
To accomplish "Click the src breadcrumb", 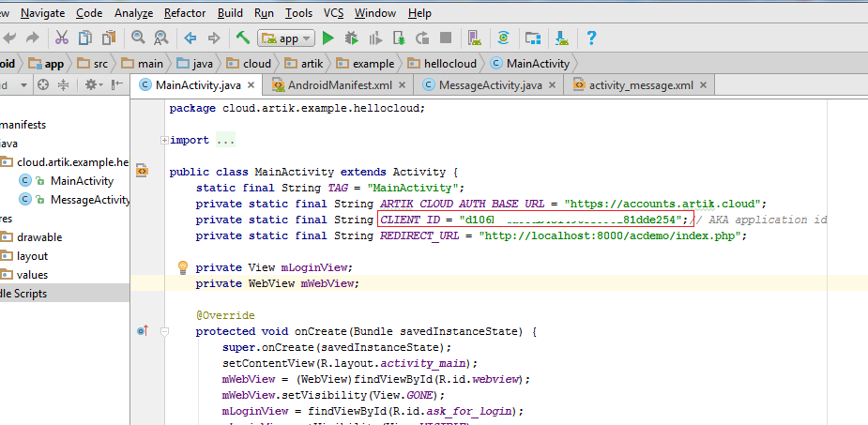I will coord(93,64).
